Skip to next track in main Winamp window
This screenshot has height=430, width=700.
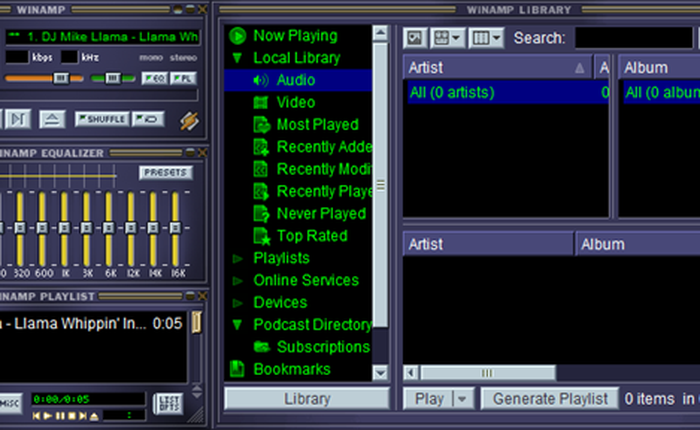pyautogui.click(x=18, y=119)
